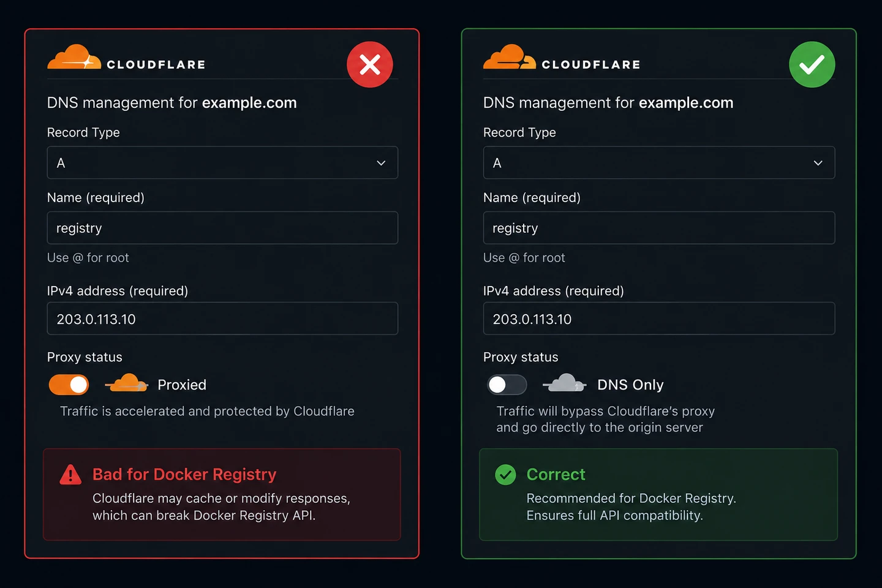The width and height of the screenshot is (882, 588).
Task: Click 'Traffic is accelerated and protected by Cloudflare' text
Action: [207, 411]
